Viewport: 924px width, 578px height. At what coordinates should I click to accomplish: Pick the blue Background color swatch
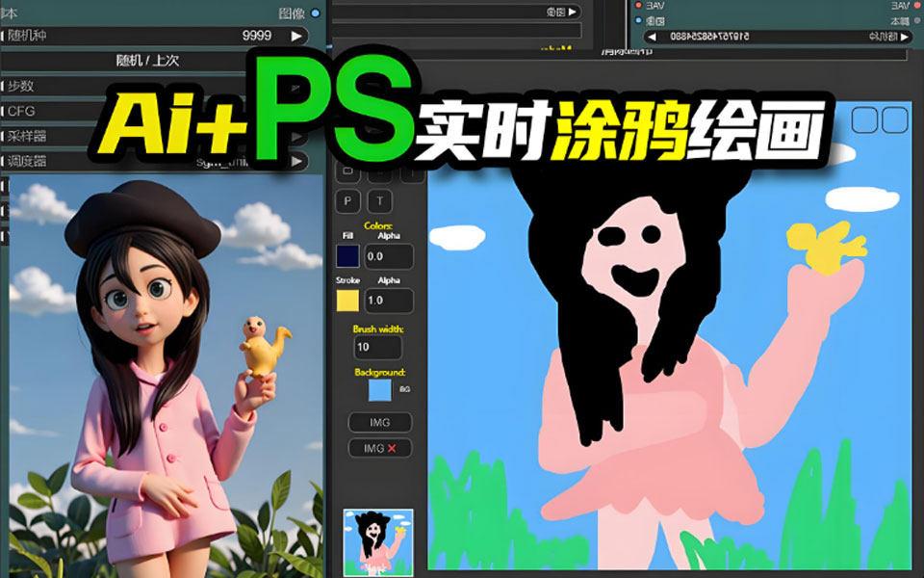(379, 390)
